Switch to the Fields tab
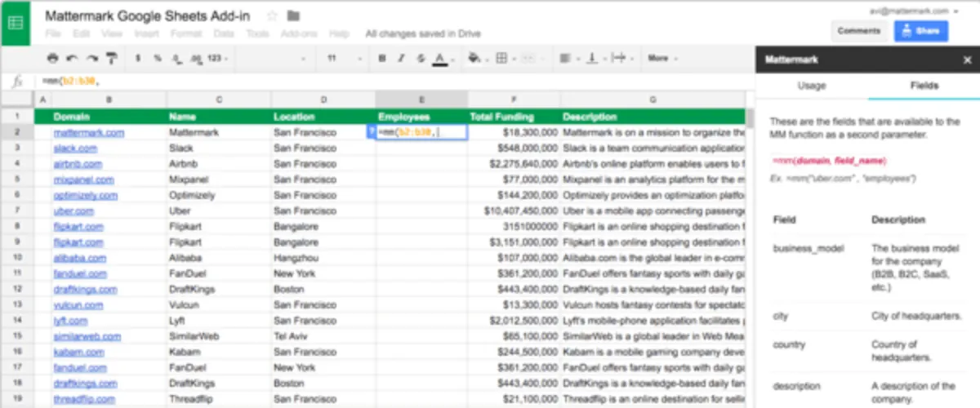The width and height of the screenshot is (980, 408). 924,85
